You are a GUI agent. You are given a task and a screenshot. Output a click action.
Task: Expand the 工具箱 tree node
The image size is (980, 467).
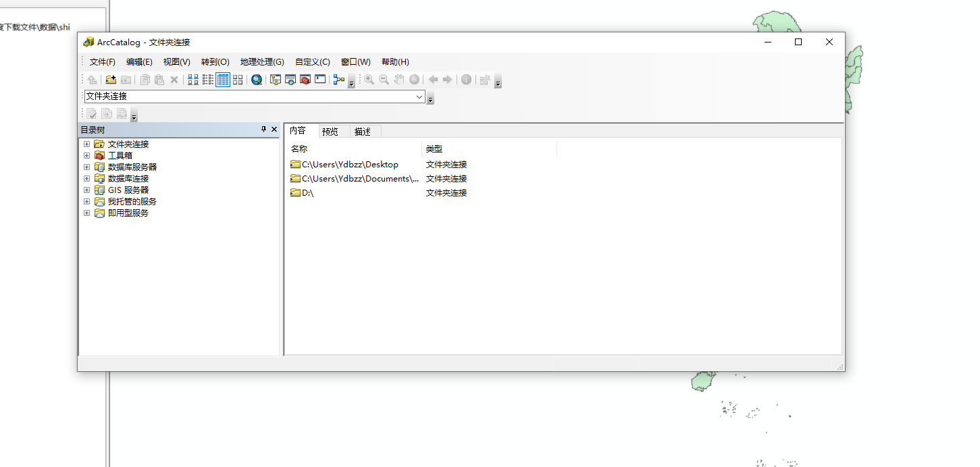pyautogui.click(x=86, y=155)
